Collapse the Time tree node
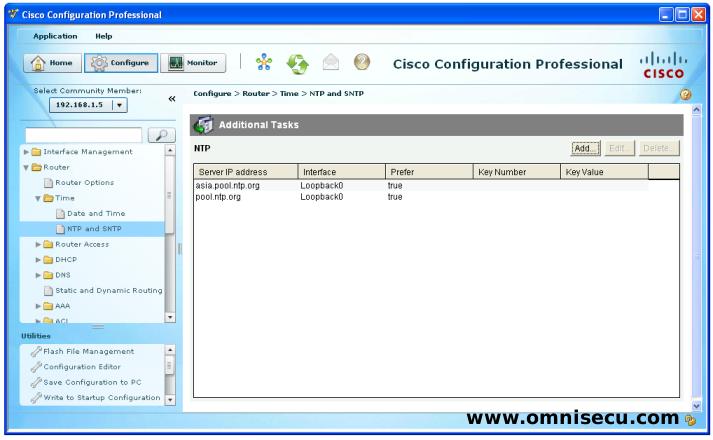The width and height of the screenshot is (713, 440). 38,199
